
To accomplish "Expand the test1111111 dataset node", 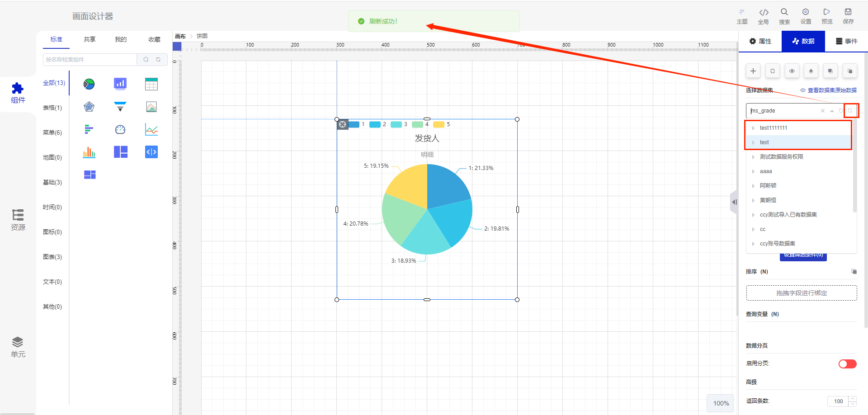I will point(753,128).
